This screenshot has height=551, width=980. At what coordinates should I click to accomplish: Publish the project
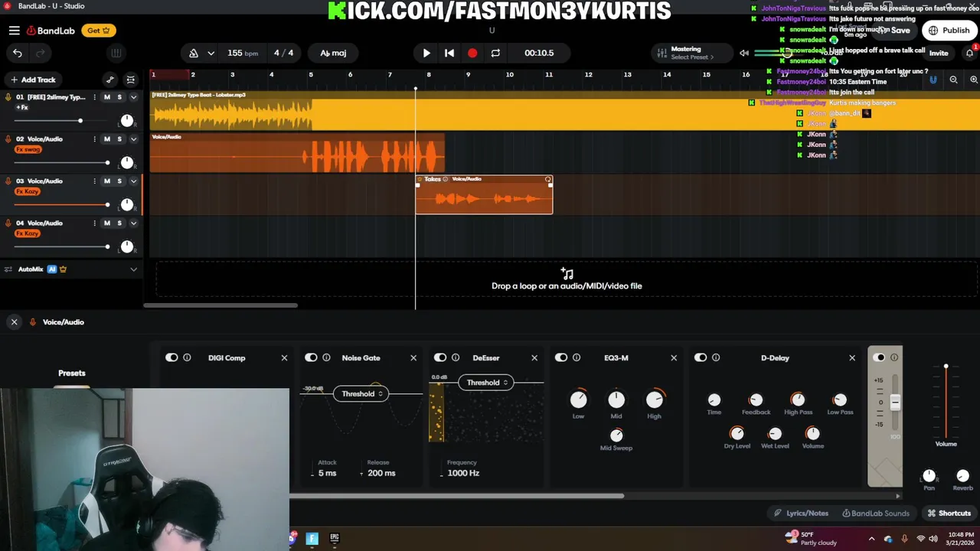tap(949, 31)
